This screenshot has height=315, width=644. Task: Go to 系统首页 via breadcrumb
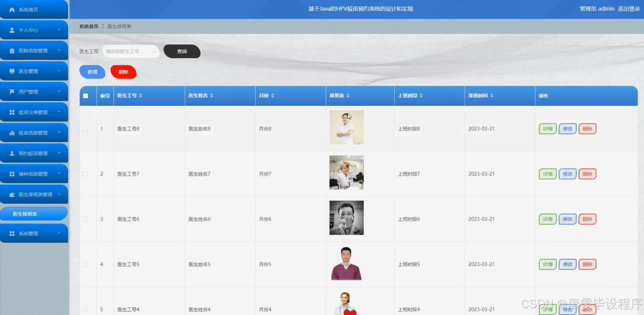(89, 26)
